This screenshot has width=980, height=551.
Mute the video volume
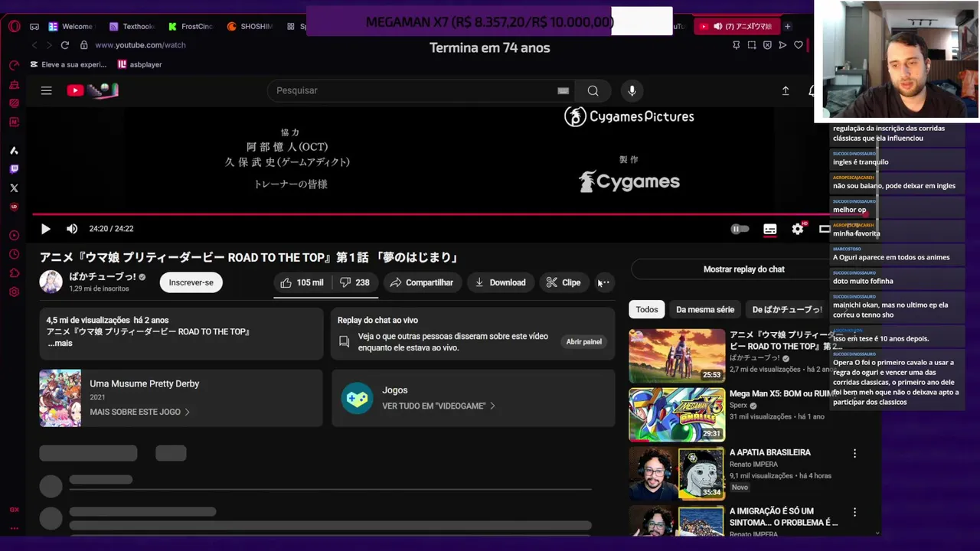tap(72, 229)
